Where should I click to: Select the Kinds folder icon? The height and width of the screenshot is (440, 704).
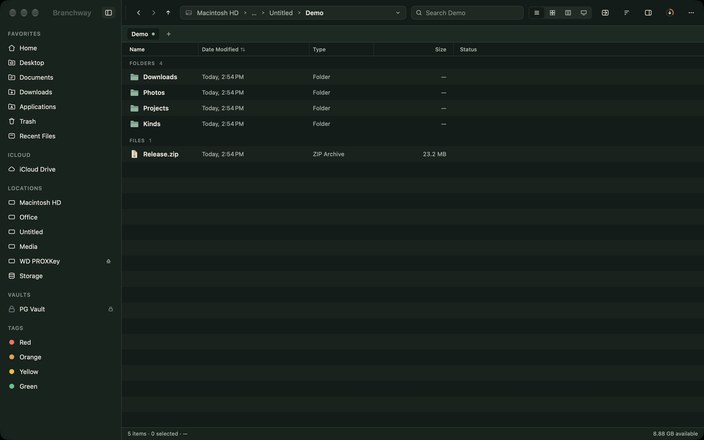(x=134, y=124)
